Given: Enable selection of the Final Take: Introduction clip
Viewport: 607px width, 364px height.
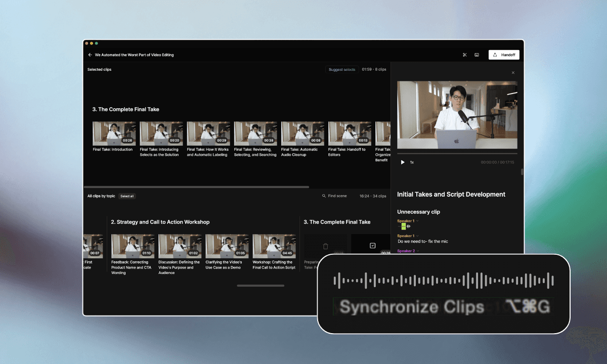Looking at the screenshot, I should pyautogui.click(x=114, y=132).
